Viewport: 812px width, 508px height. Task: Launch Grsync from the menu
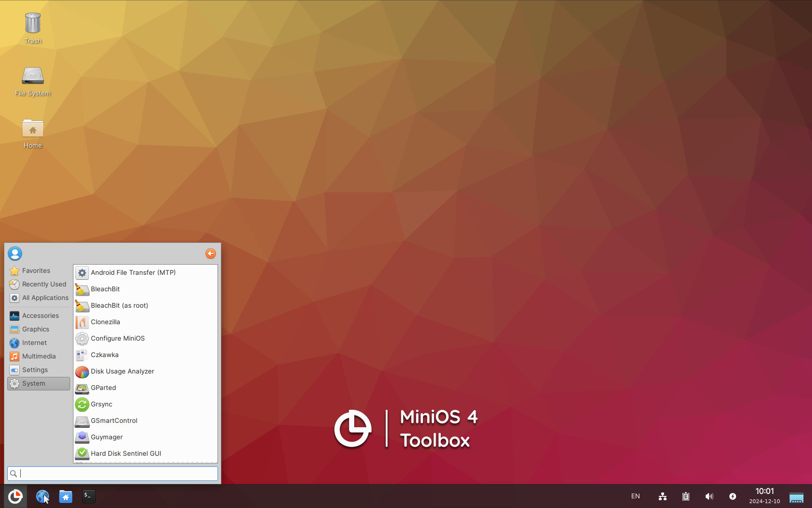pyautogui.click(x=145, y=404)
